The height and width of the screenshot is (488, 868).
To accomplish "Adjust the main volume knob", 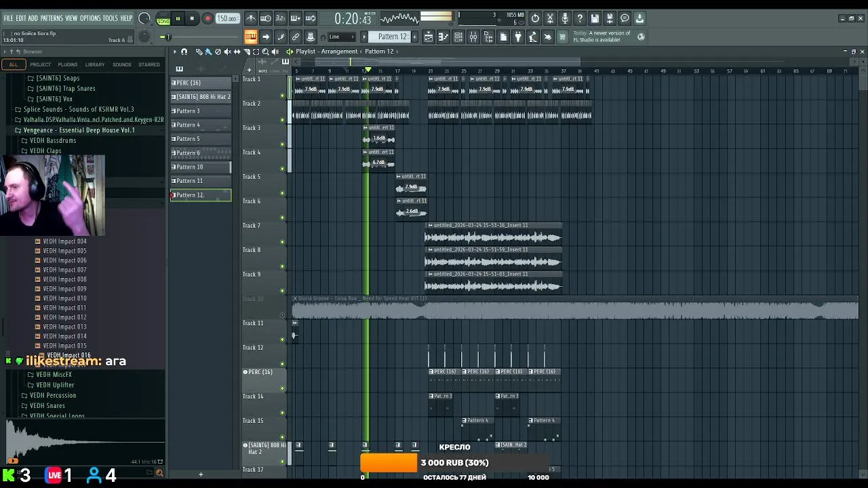I will pos(144,18).
